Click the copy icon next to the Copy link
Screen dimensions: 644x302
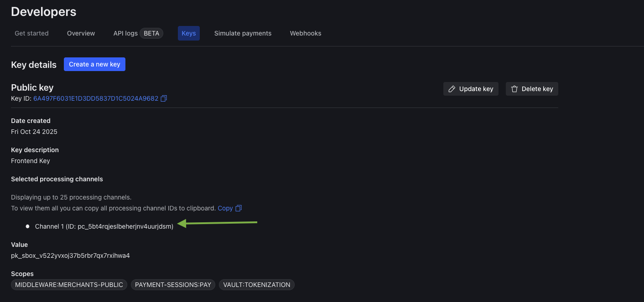pos(238,208)
